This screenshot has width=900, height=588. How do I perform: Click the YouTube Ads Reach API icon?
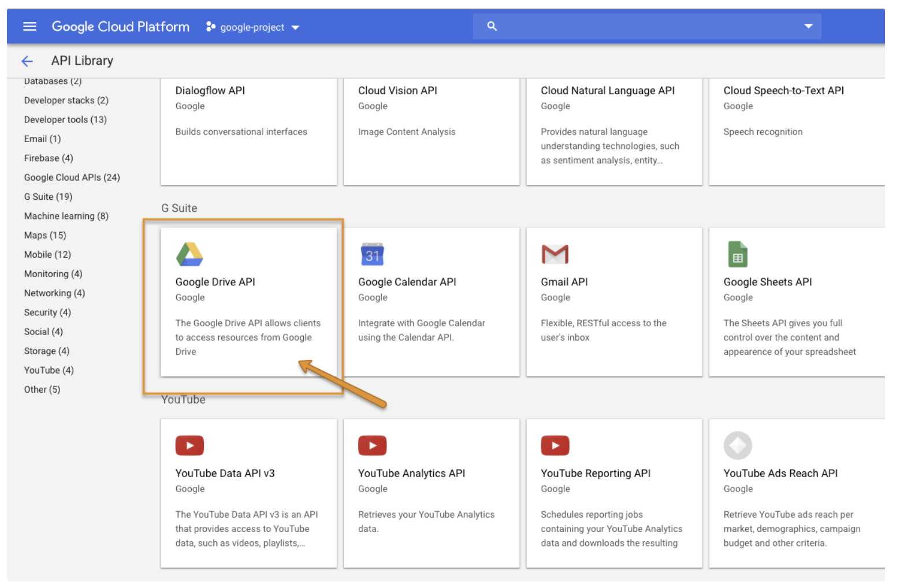pos(738,445)
